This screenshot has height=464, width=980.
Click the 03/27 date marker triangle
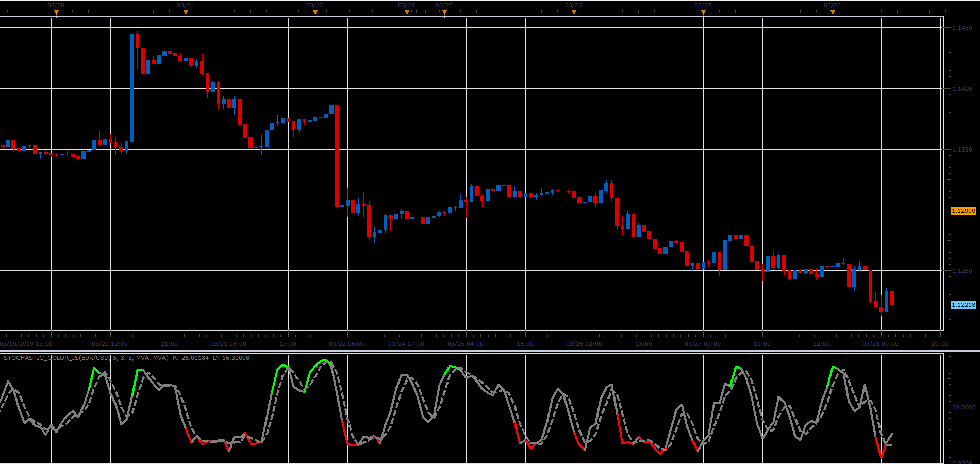point(703,13)
